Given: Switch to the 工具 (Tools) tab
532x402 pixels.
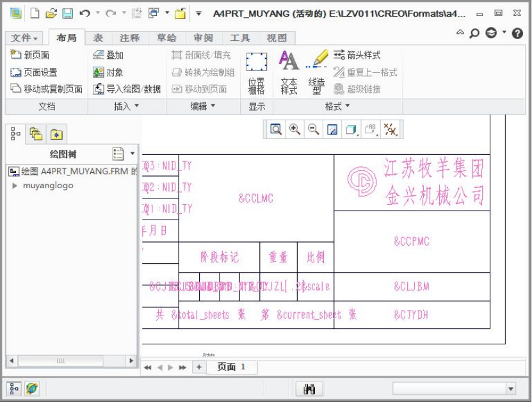Looking at the screenshot, I should (240, 38).
